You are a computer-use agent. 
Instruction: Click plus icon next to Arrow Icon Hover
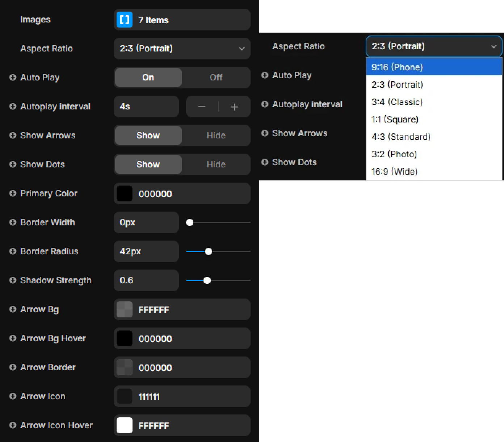click(13, 425)
